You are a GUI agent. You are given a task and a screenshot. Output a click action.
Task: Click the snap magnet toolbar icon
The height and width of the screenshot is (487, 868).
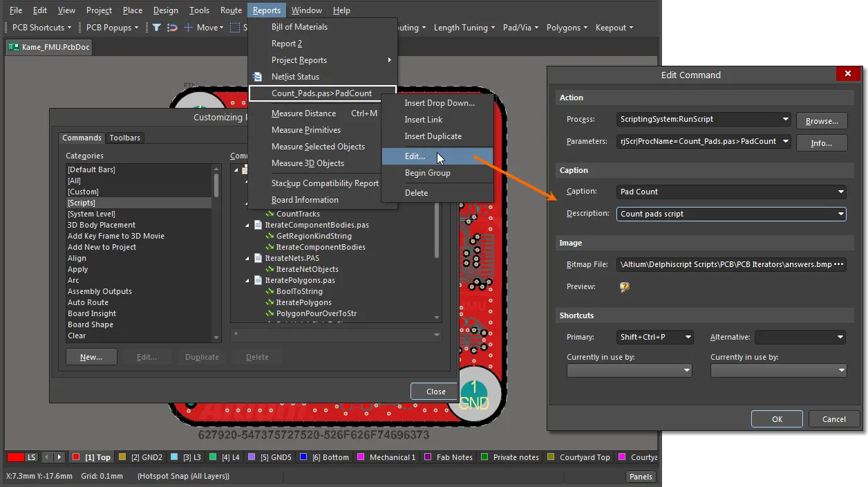[x=172, y=28]
